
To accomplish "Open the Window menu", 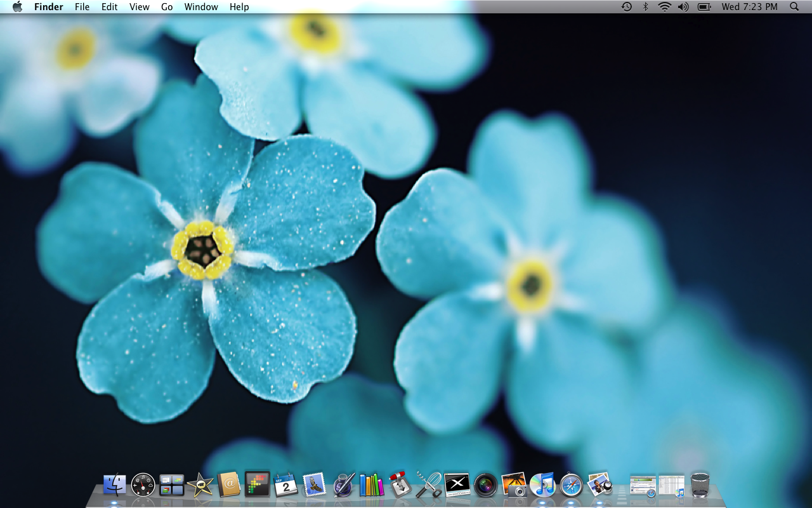I will 201,7.
